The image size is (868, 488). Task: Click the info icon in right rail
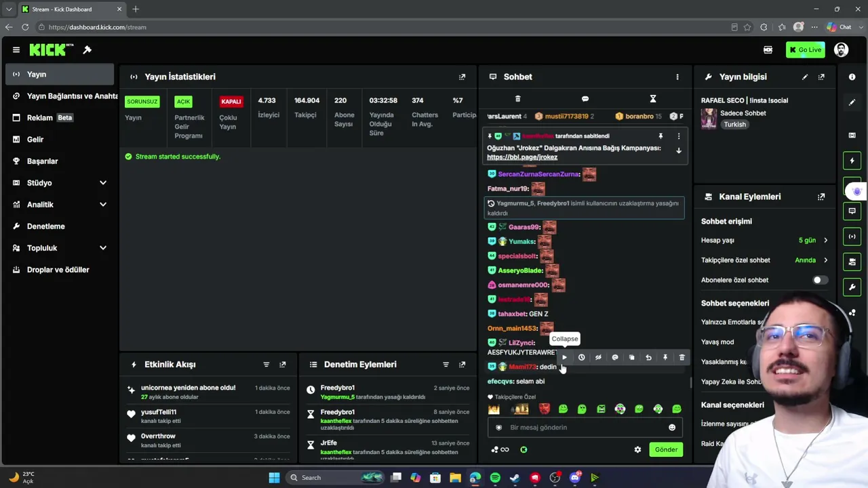[852, 77]
